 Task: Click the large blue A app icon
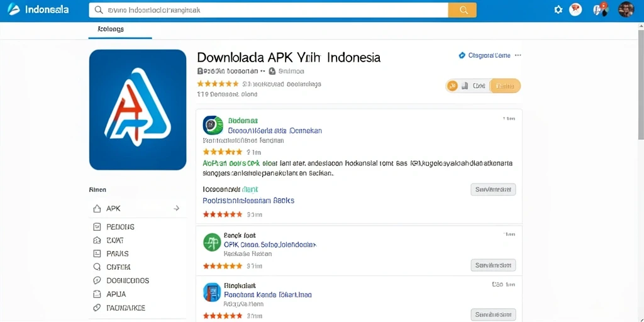pyautogui.click(x=138, y=109)
